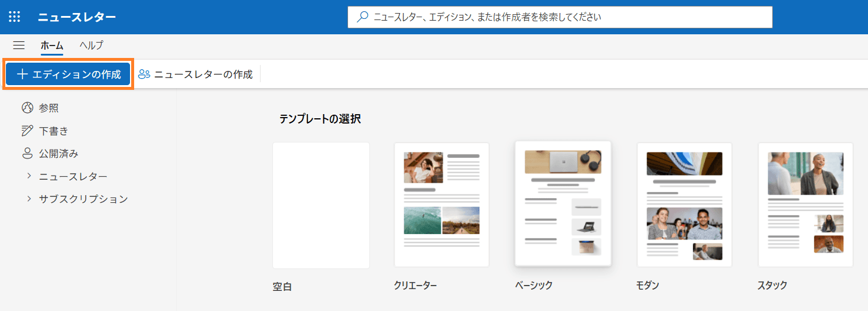This screenshot has height=311, width=868.
Task: Click the 公開済み person icon
Action: [x=28, y=154]
